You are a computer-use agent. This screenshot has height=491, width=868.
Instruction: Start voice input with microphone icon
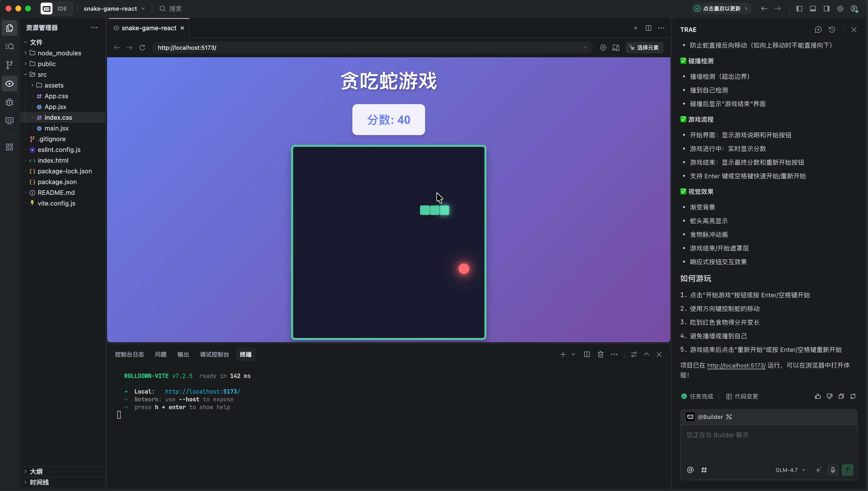[832, 470]
